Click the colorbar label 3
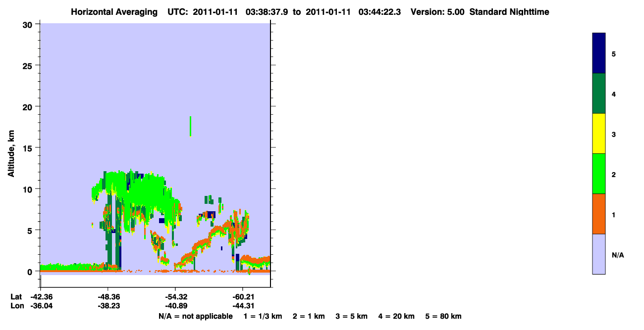 tap(614, 134)
